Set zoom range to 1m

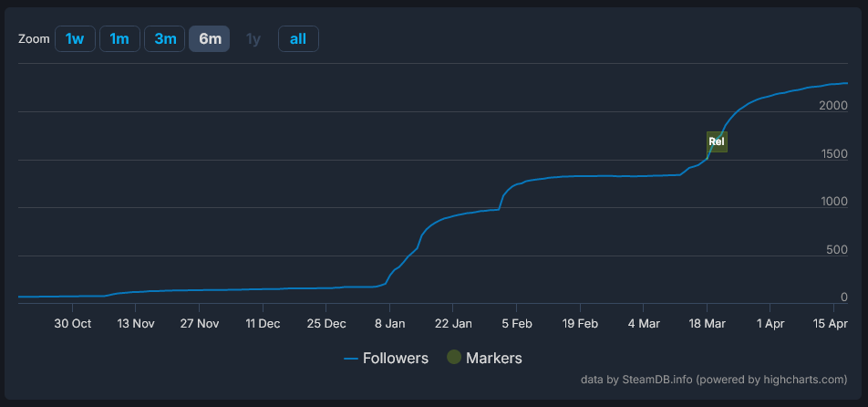[119, 38]
